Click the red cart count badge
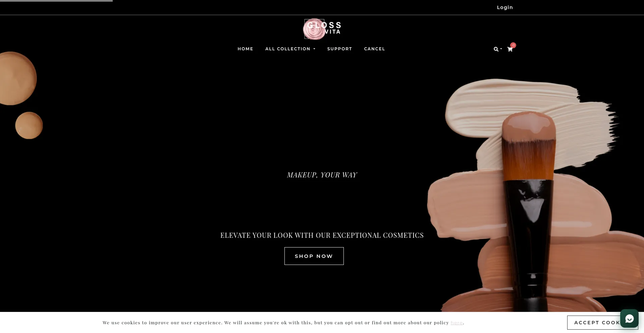The image size is (644, 333). coord(513,45)
